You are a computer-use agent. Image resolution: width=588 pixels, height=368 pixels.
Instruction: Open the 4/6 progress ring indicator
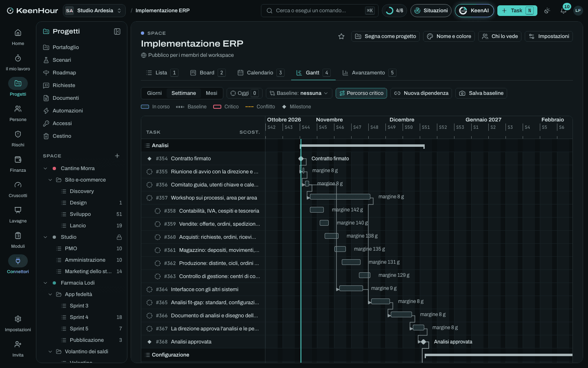click(394, 11)
